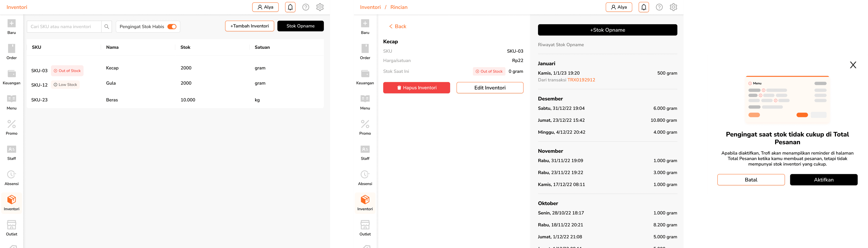Image resolution: width=868 pixels, height=248 pixels.
Task: Open Keuangan wallet icon in left sidebar
Action: (x=11, y=74)
